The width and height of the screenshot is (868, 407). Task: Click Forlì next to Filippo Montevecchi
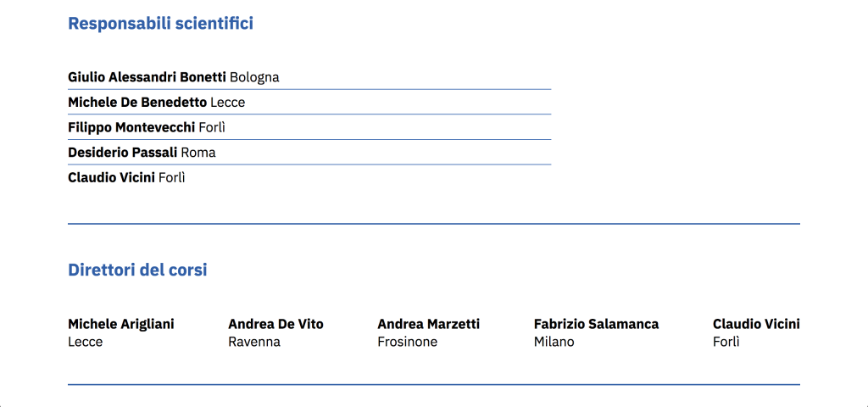coord(212,128)
